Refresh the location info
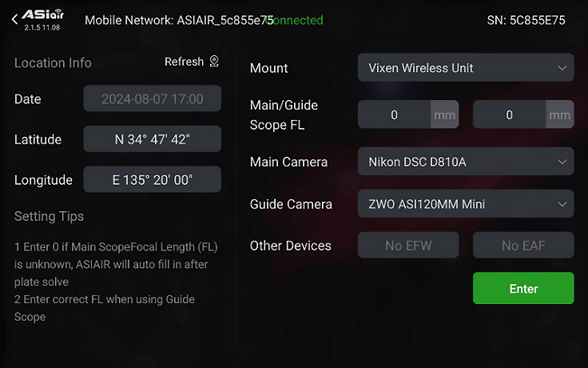The height and width of the screenshot is (368, 588). [184, 62]
